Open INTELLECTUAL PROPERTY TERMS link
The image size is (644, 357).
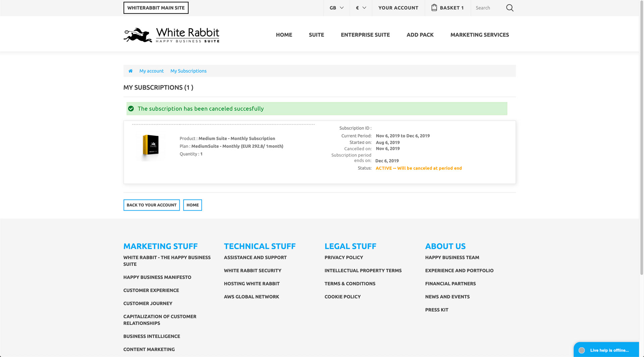coord(363,270)
